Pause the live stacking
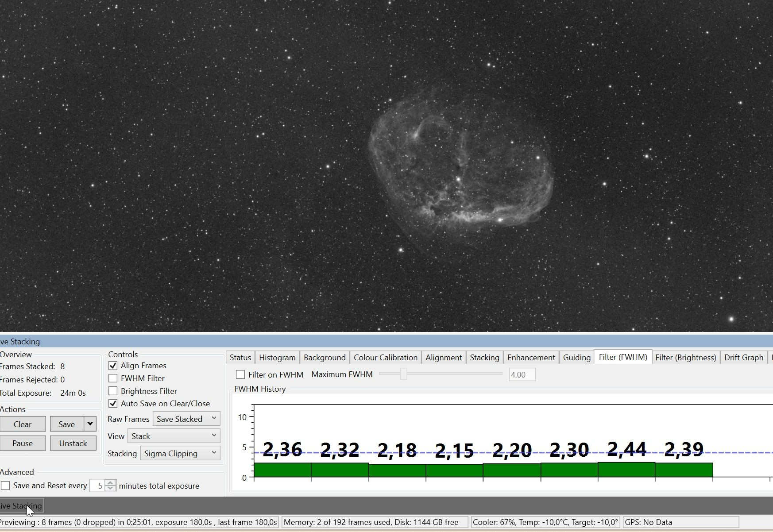This screenshot has height=532, width=773. (x=23, y=443)
